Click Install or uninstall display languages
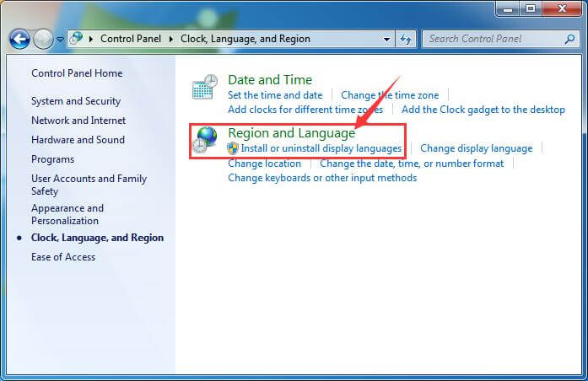 click(x=321, y=148)
